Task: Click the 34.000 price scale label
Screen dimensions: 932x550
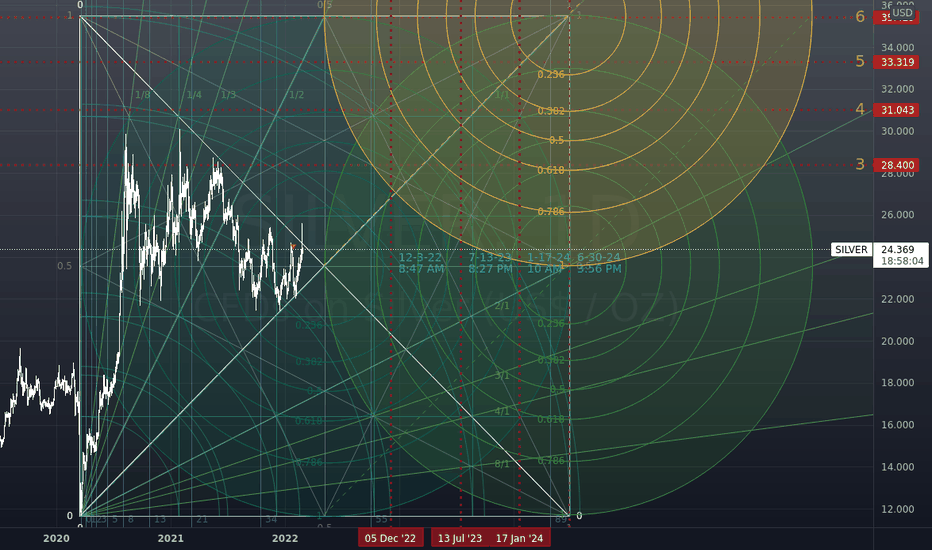Action: pos(898,48)
